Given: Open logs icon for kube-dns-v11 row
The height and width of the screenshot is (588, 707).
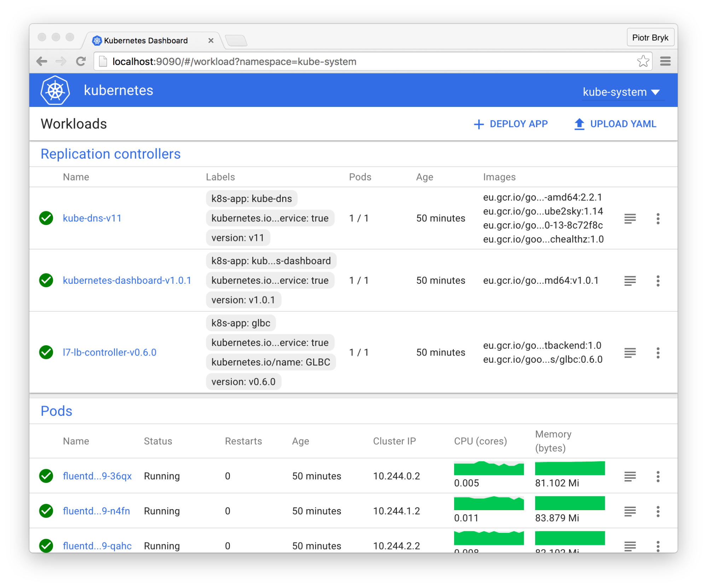Looking at the screenshot, I should click(630, 219).
